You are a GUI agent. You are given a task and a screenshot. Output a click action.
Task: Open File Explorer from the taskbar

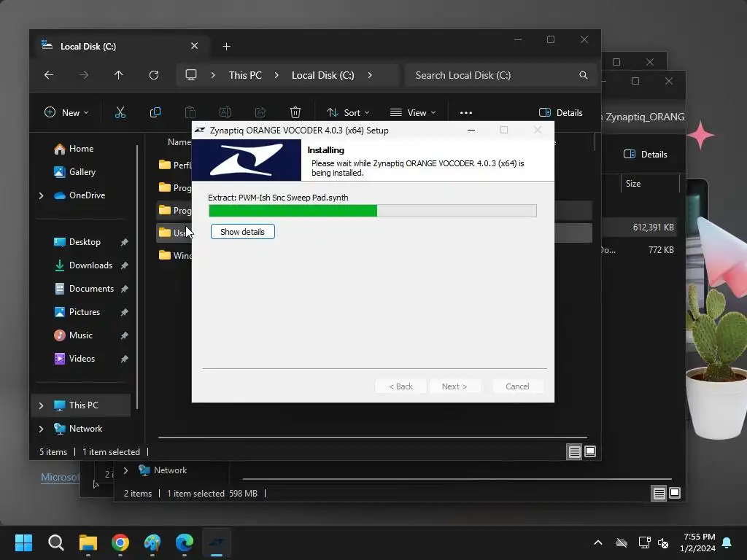[88, 542]
